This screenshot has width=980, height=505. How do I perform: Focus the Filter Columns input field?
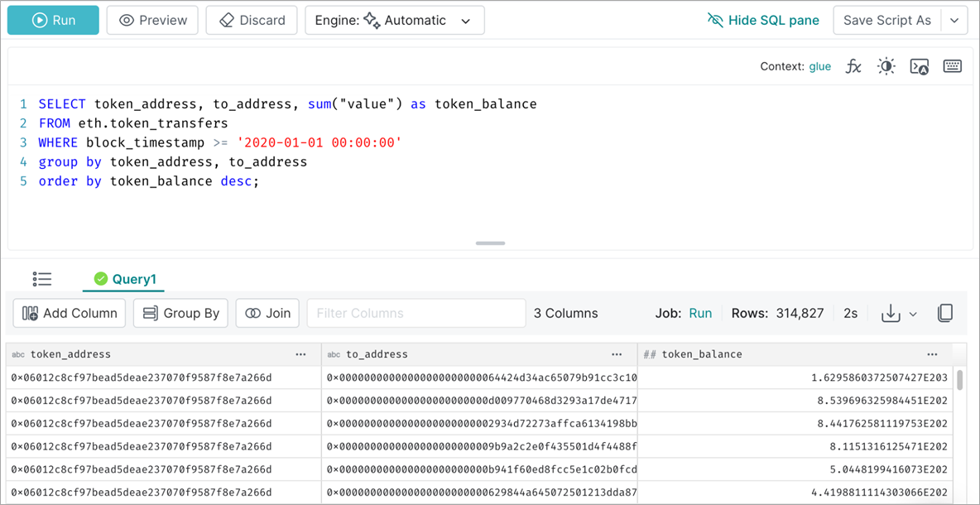[x=416, y=313]
